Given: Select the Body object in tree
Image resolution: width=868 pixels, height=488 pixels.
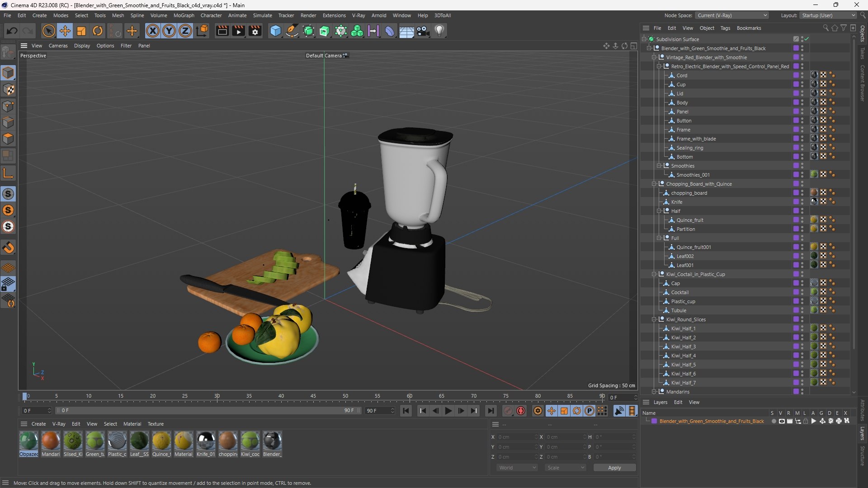Looking at the screenshot, I should pos(682,103).
